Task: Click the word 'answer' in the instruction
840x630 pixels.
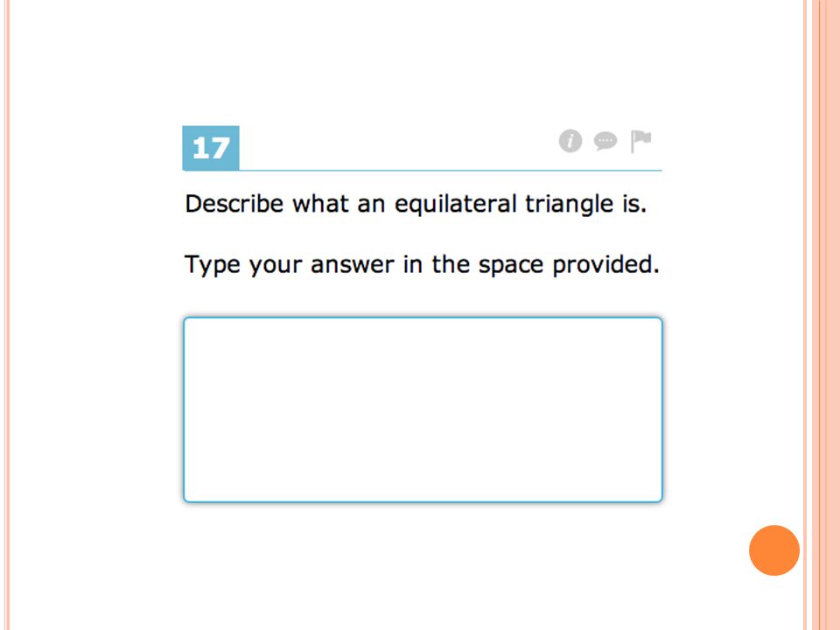Action: point(352,266)
